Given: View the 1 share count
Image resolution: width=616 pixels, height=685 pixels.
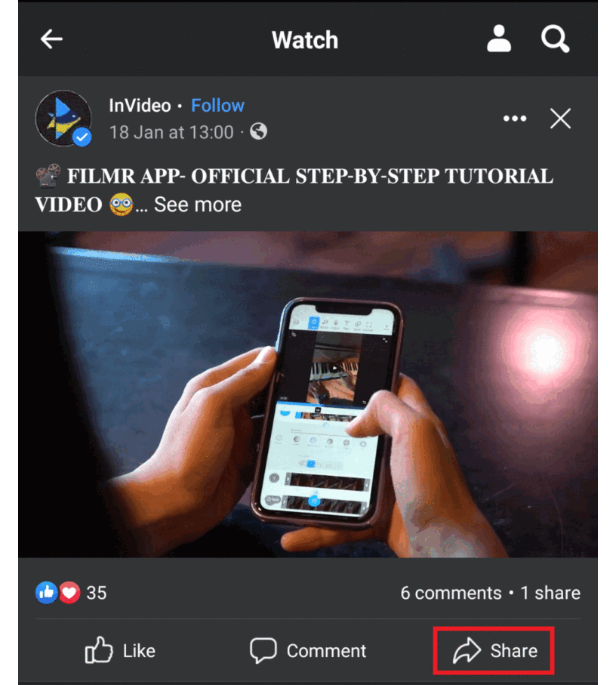Looking at the screenshot, I should [550, 593].
